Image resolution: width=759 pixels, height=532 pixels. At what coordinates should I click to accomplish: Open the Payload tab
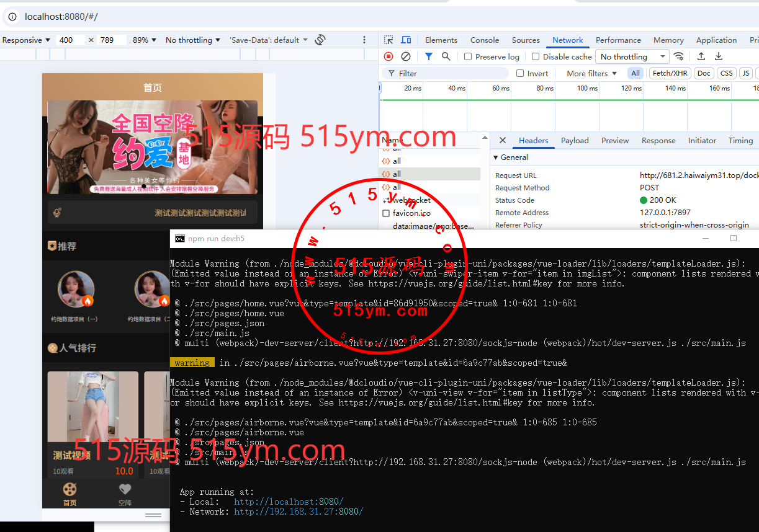point(575,141)
